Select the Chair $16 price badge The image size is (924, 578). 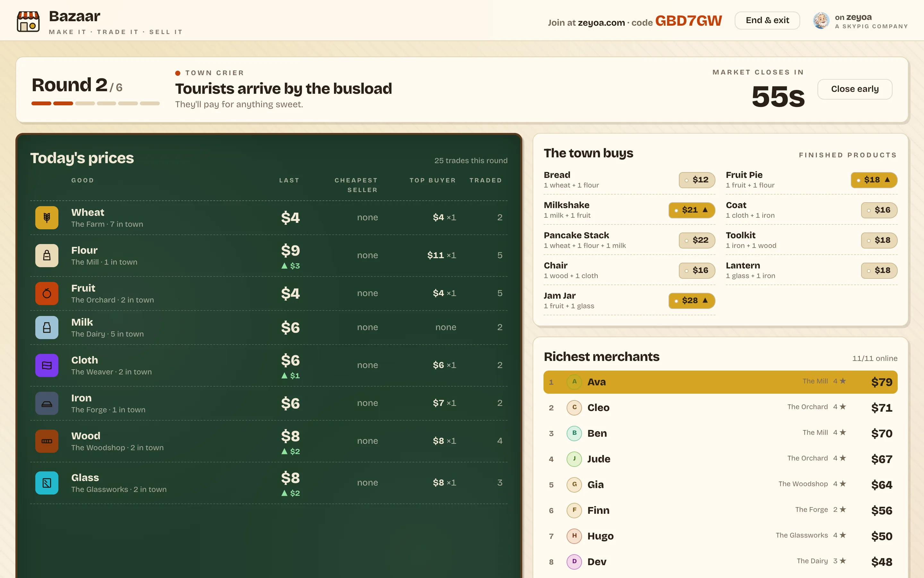click(x=697, y=270)
